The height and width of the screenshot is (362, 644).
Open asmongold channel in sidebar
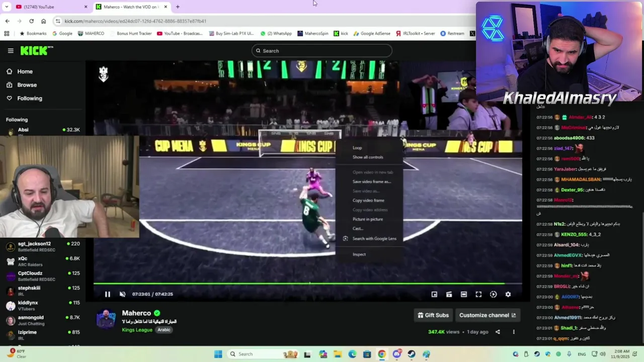click(43, 320)
